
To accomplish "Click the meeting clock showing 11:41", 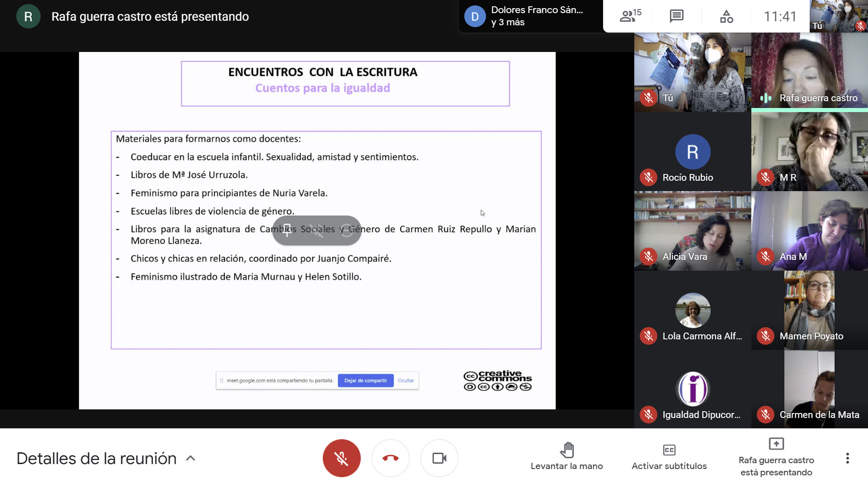I will (780, 16).
